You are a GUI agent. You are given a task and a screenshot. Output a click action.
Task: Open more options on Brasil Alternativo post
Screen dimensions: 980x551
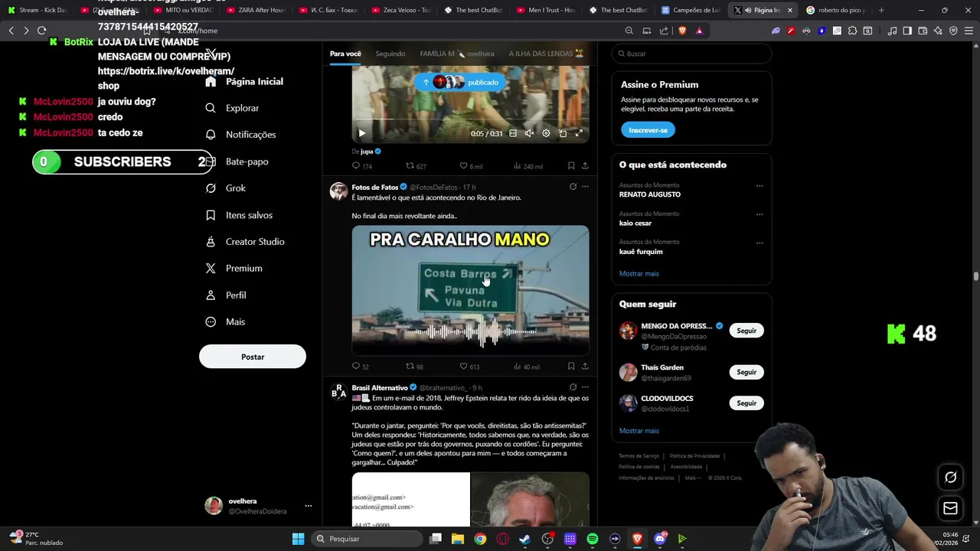click(x=585, y=387)
